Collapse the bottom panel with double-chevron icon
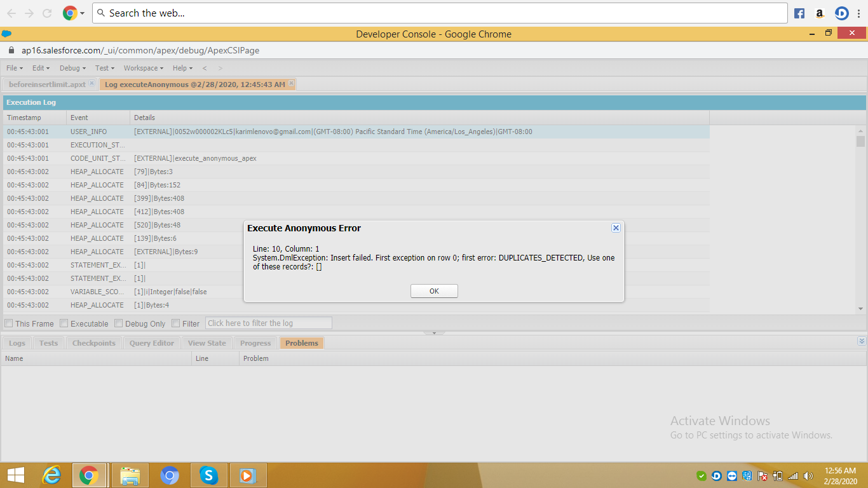 [x=862, y=341]
